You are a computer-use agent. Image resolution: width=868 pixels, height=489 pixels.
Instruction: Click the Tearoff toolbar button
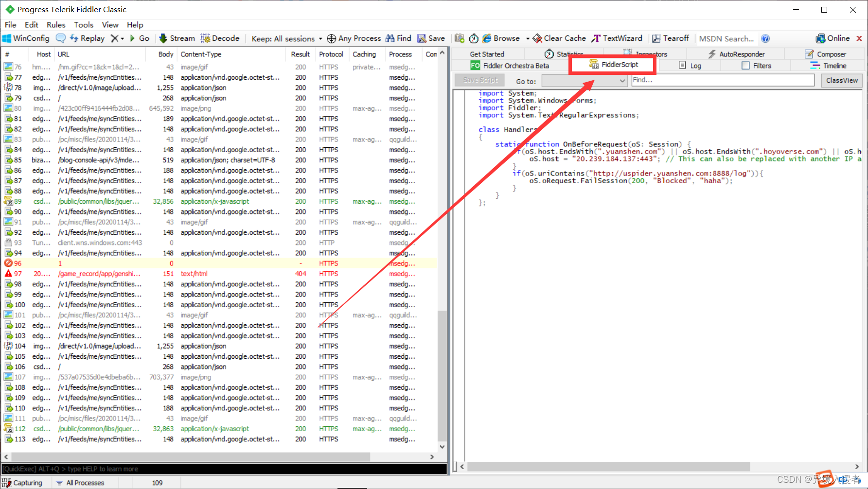[671, 38]
